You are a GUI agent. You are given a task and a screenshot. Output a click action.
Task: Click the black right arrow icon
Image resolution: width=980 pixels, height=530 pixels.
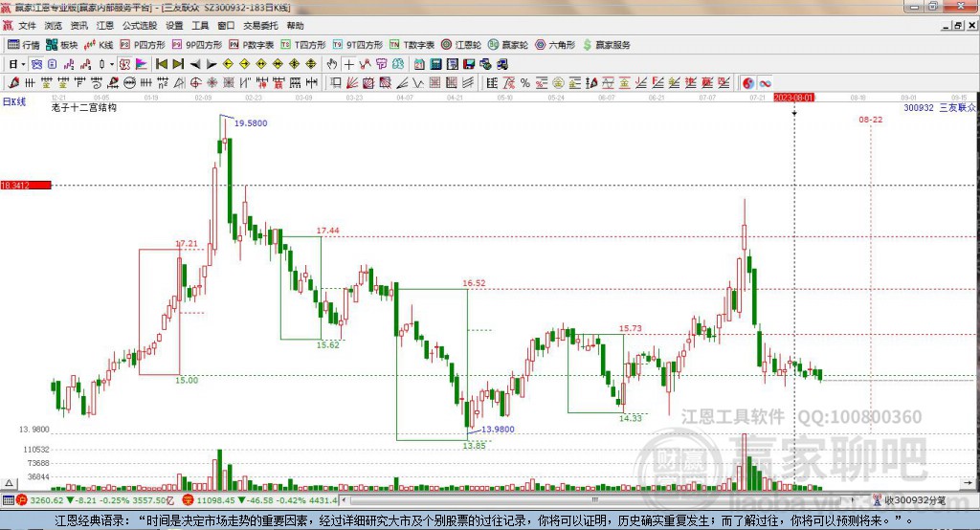coord(212,64)
